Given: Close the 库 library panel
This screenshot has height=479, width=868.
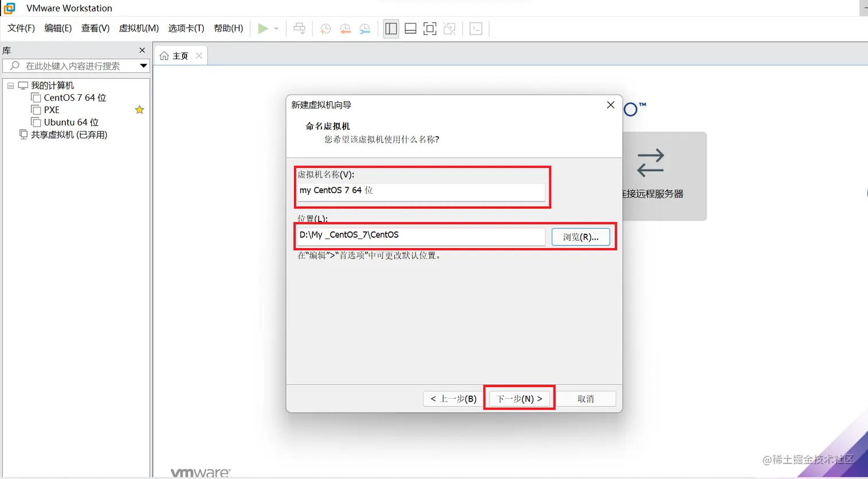Looking at the screenshot, I should pos(142,51).
